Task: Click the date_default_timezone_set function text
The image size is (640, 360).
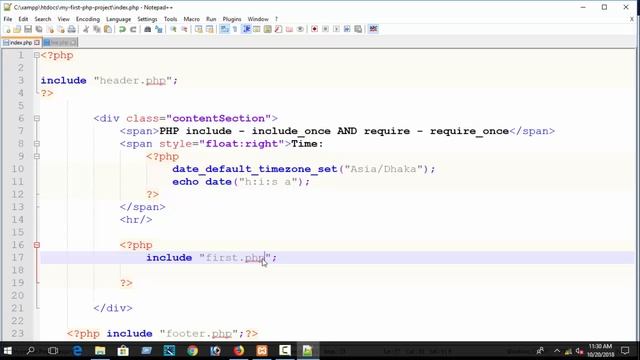Action: (255, 169)
